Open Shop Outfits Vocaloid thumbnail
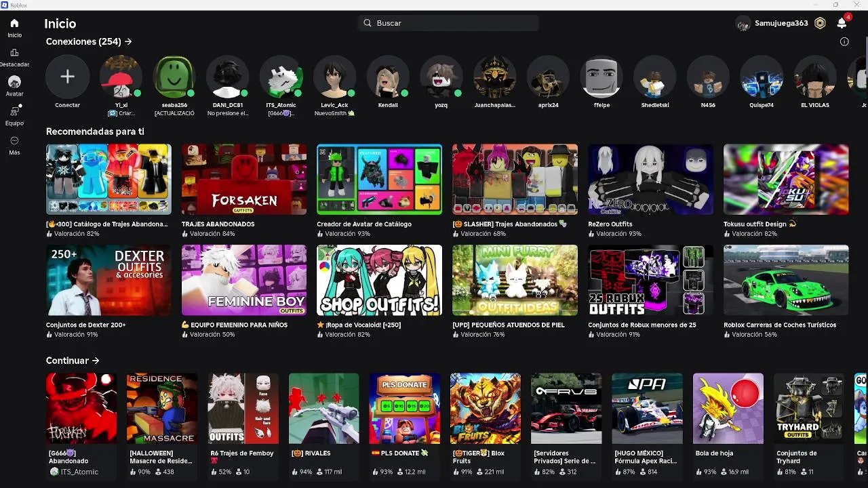Viewport: 868px width, 488px height. [x=380, y=280]
